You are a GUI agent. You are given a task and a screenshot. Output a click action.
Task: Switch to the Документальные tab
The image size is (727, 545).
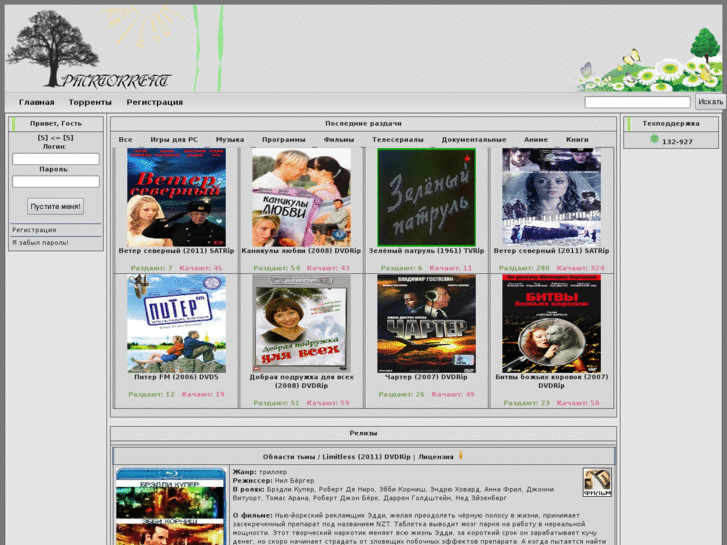(x=473, y=140)
